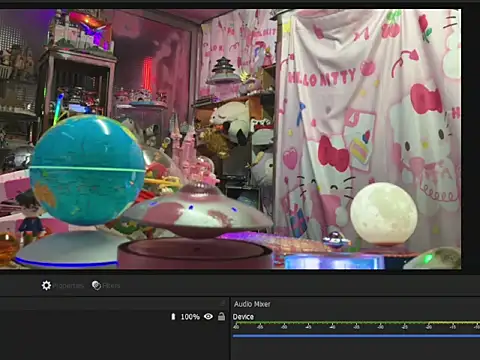The height and width of the screenshot is (360, 480).
Task: Open the source Filters dialog
Action: pos(106,285)
